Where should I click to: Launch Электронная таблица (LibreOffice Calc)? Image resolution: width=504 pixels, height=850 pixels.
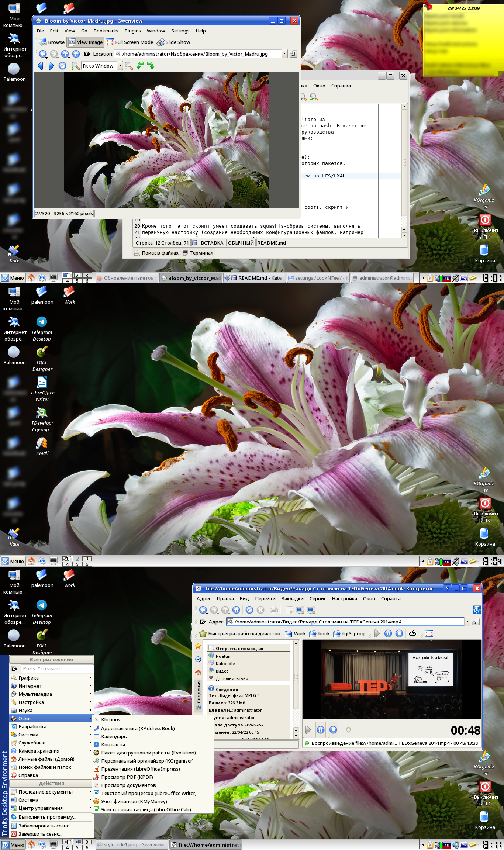(x=153, y=809)
